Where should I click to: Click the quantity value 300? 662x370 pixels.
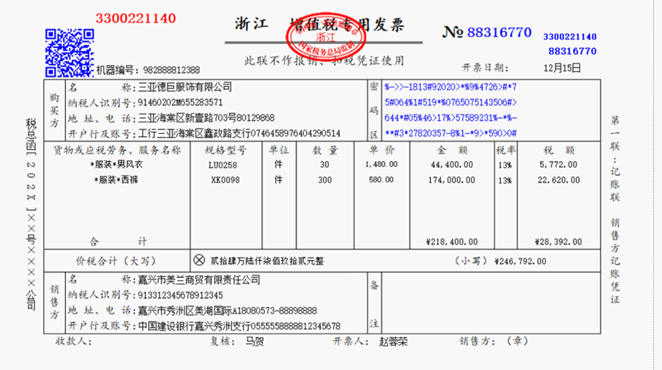click(325, 180)
